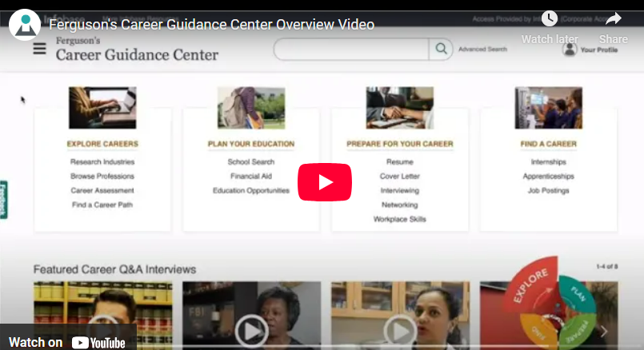Click the search magnifier icon

point(441,49)
